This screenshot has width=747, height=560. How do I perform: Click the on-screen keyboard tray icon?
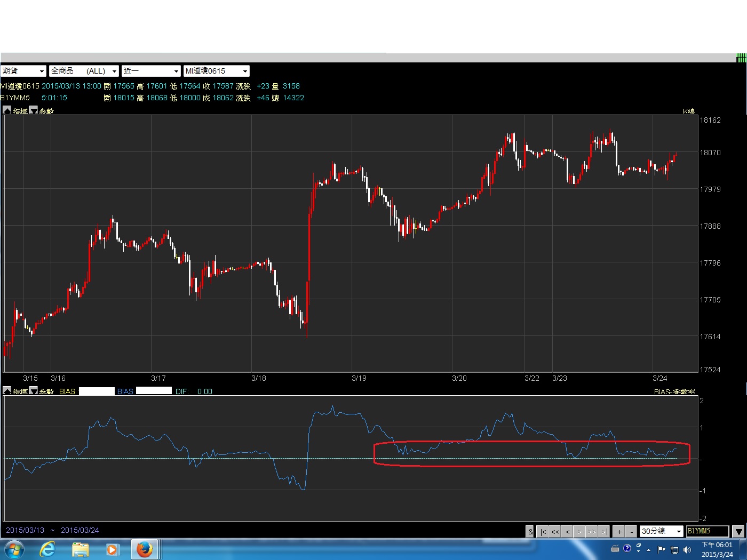pos(615,548)
